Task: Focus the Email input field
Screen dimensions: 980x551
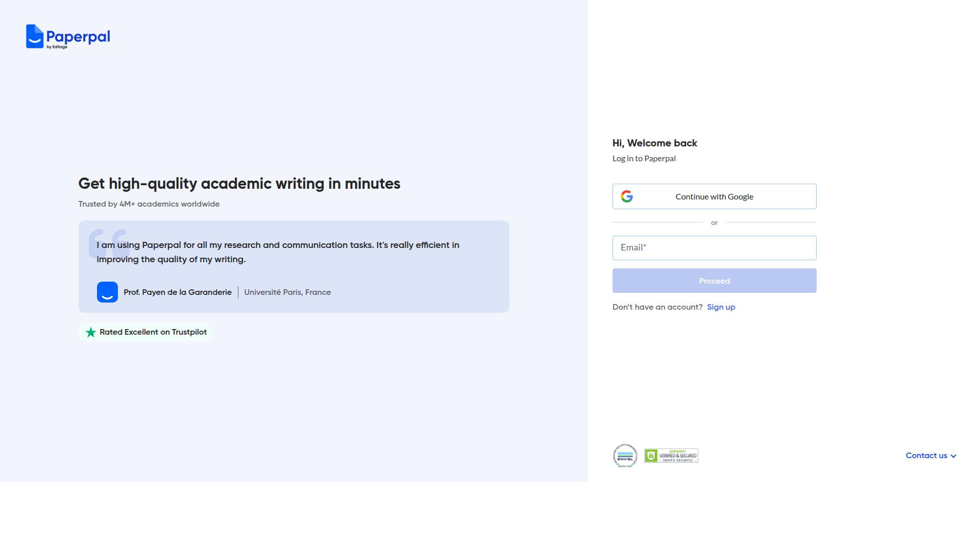Action: (715, 248)
